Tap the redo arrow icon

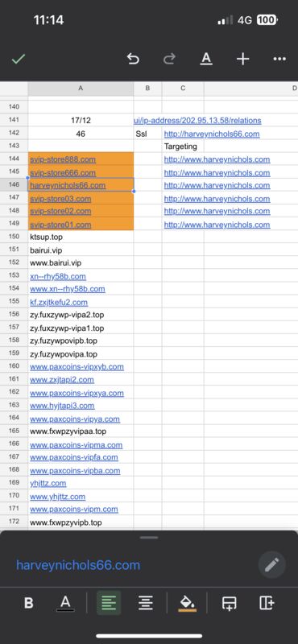[169, 59]
